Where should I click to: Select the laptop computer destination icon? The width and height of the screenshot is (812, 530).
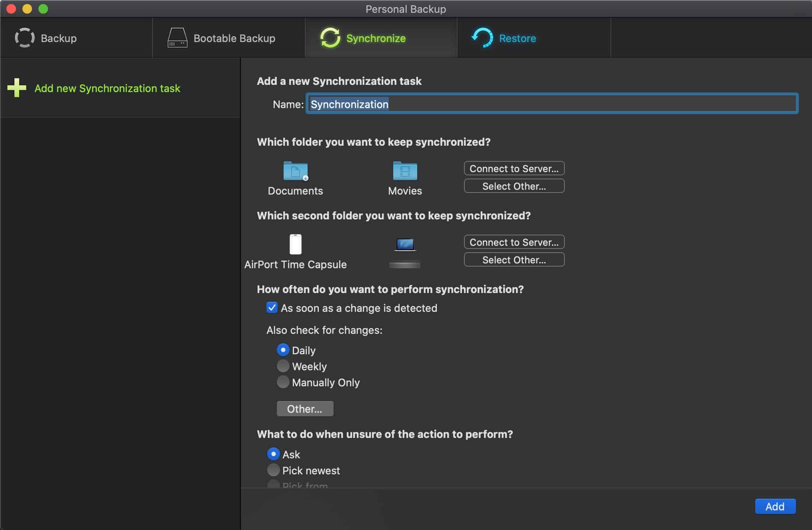(405, 245)
